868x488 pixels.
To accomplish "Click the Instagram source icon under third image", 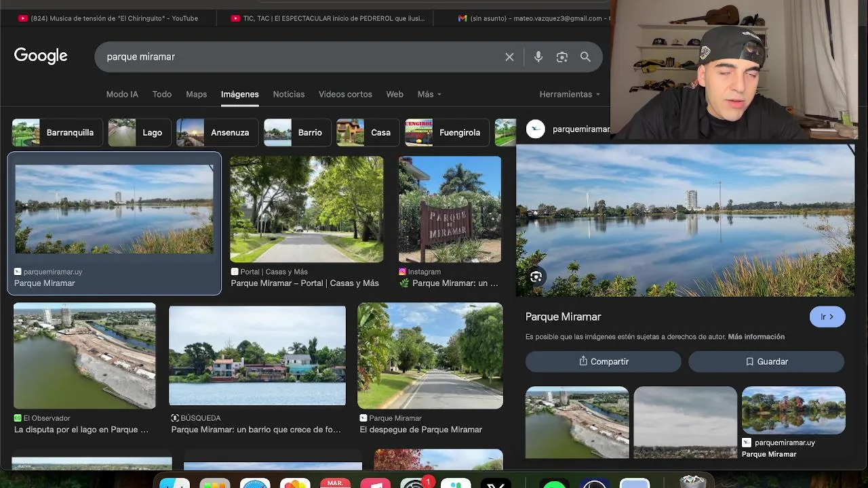I will pos(403,272).
